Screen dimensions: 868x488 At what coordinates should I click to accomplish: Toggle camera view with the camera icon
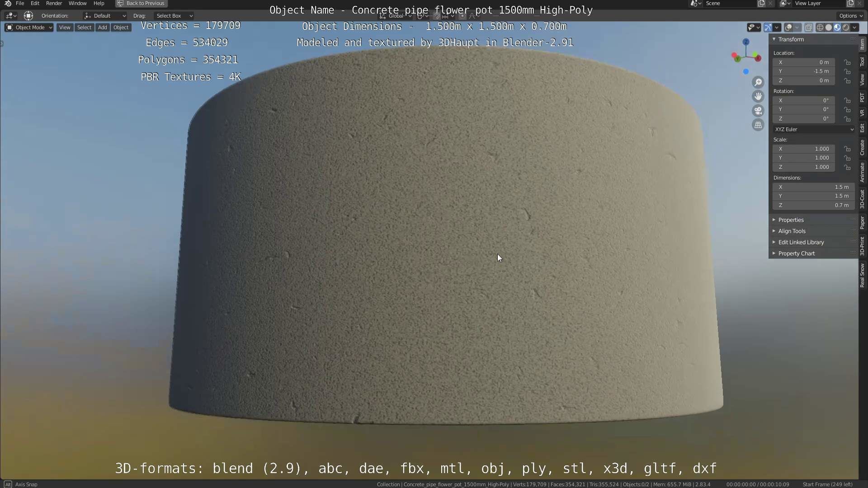(x=758, y=111)
